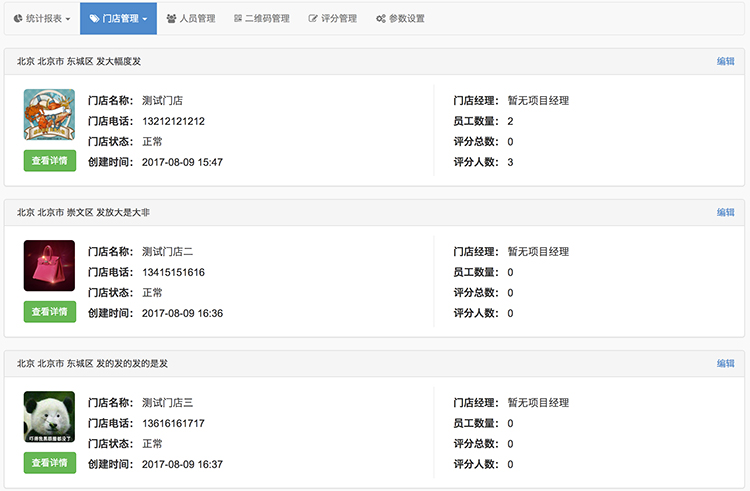Screen dimensions: 750x491
Task: Open the 评分管理 menu item
Action: 333,19
